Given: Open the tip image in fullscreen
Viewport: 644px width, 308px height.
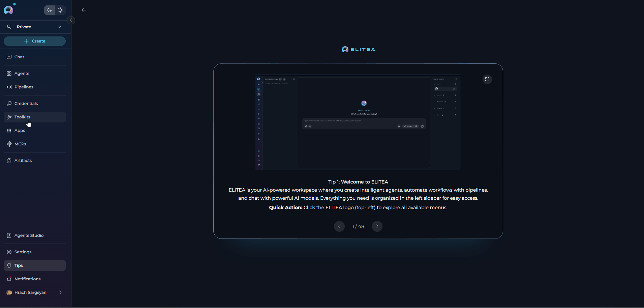Looking at the screenshot, I should coord(487,79).
